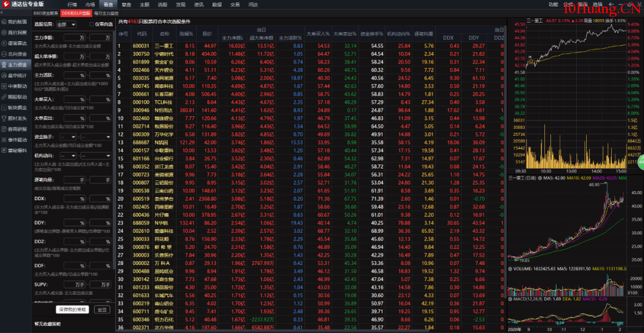Image resolution: width=644 pixels, height=333 pixels.
Task: Click 暂无收藏策略 text
Action: coord(48,324)
